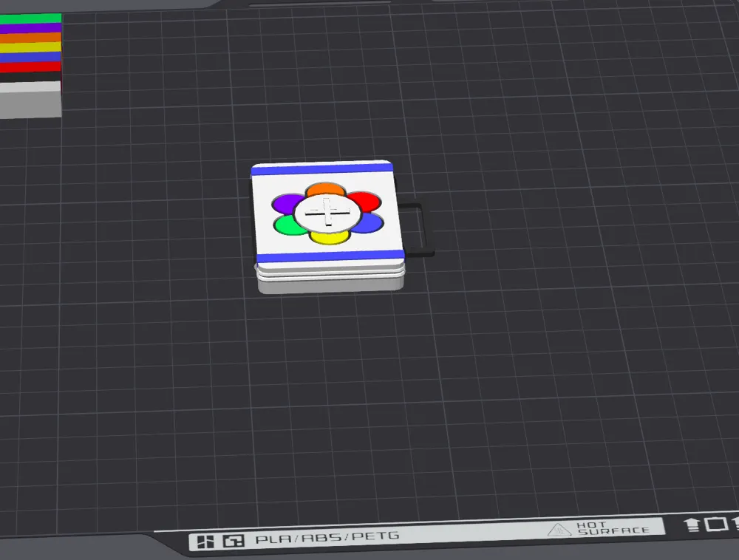Select the upward arrow icon at the plate's right edge
The image size is (739, 560).
(691, 526)
